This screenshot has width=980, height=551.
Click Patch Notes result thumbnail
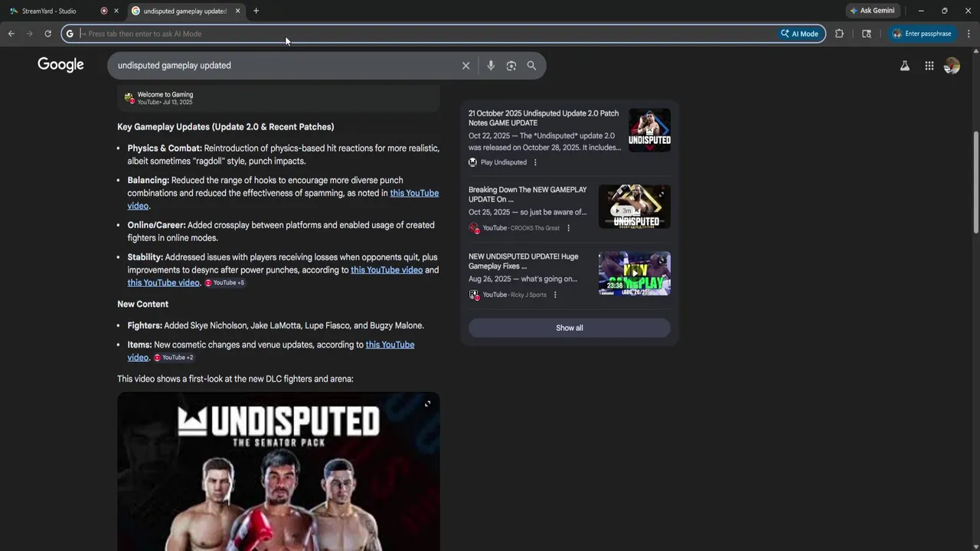coord(649,130)
